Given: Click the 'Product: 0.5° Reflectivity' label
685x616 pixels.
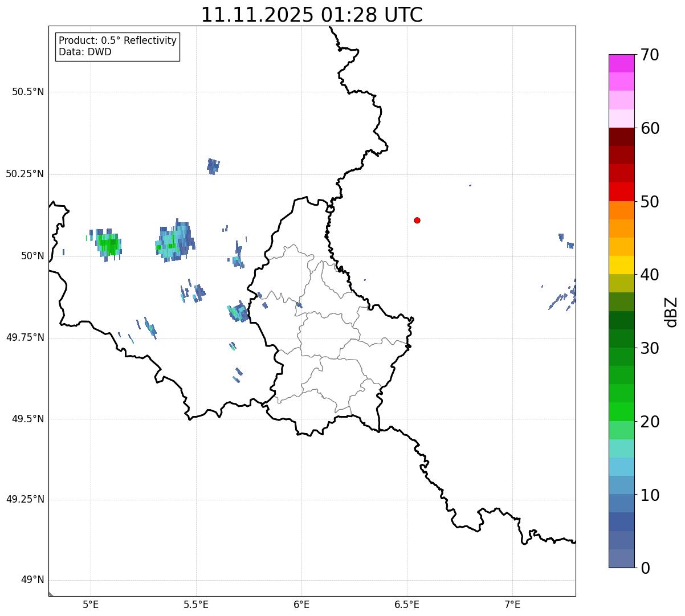Looking at the screenshot, I should (117, 40).
